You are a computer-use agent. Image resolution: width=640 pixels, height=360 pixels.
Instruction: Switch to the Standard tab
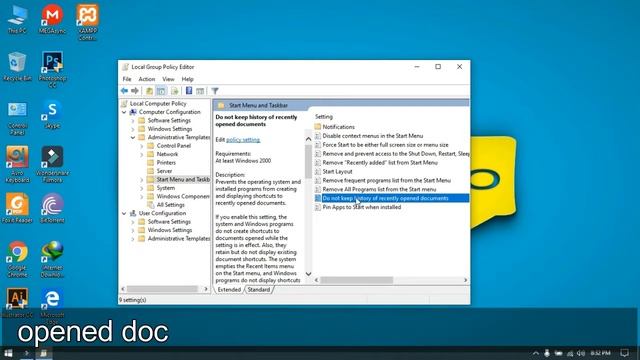[x=259, y=289]
